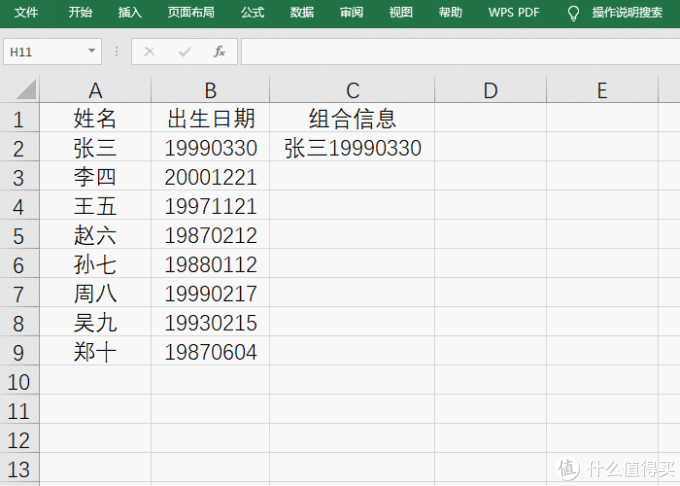
Task: Select the date cell 20001221
Action: tap(210, 177)
